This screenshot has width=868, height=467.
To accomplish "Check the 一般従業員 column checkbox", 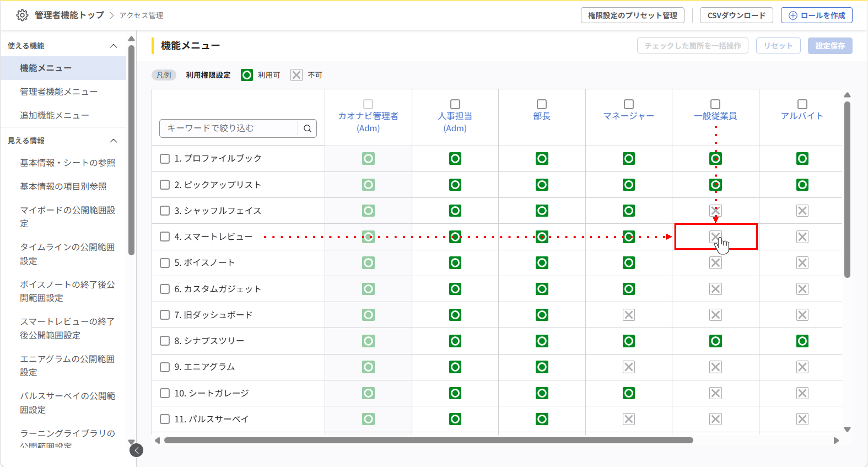I will click(x=715, y=104).
